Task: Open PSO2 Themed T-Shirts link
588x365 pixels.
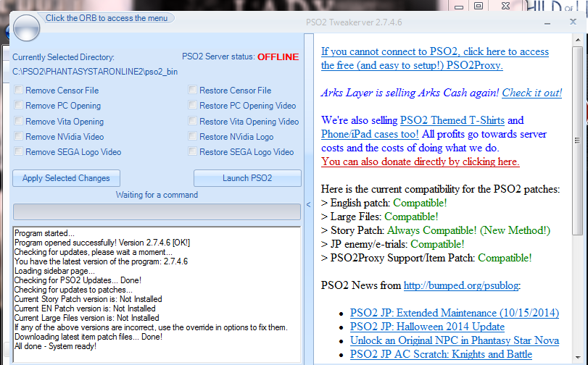Action: click(x=452, y=120)
